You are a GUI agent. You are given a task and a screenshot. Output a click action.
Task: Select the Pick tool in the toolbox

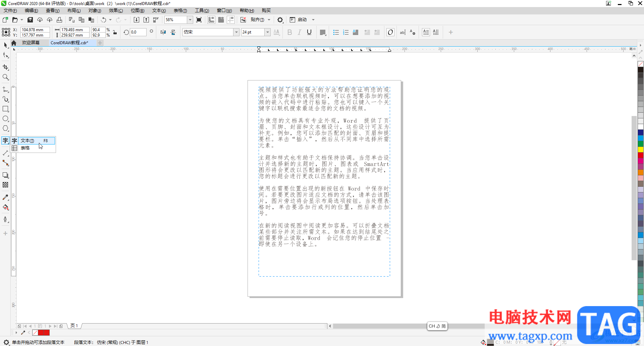click(x=5, y=45)
